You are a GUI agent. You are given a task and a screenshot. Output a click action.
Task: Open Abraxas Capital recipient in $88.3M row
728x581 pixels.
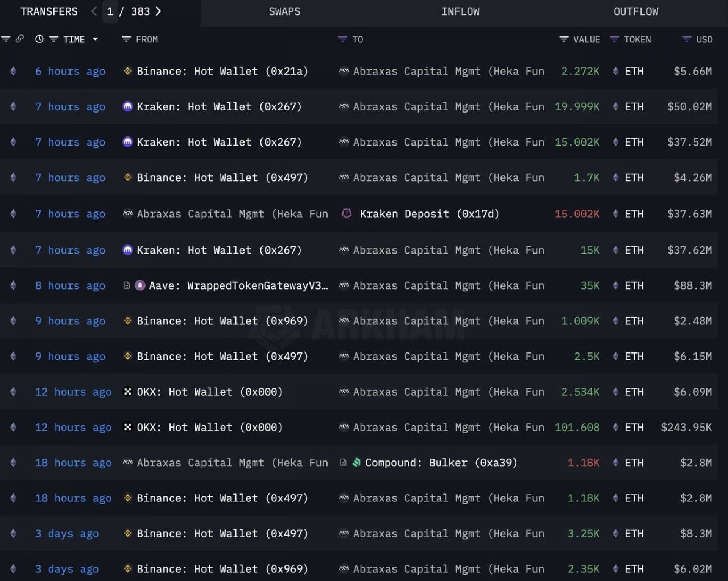coord(449,286)
